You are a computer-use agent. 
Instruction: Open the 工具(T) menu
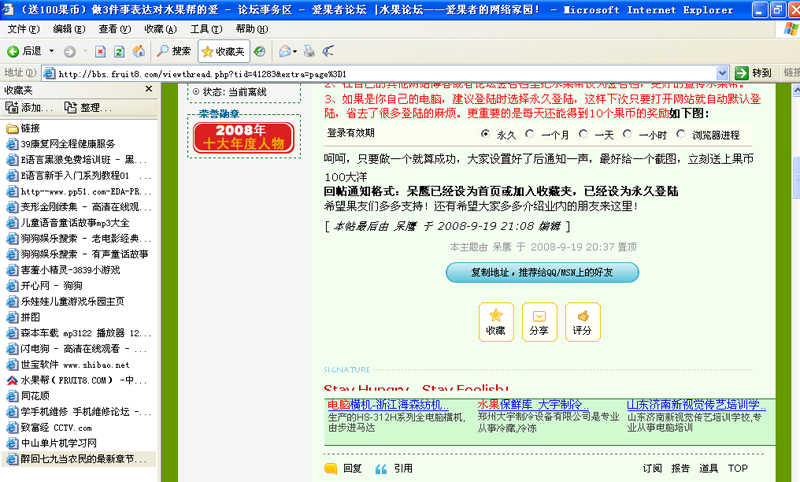tap(206, 29)
